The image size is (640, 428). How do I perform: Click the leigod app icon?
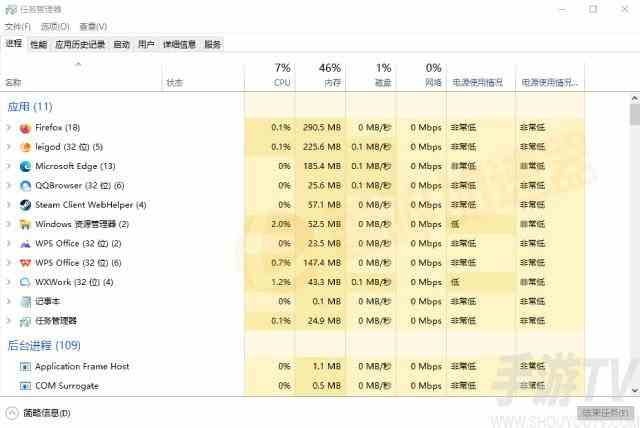(x=25, y=147)
